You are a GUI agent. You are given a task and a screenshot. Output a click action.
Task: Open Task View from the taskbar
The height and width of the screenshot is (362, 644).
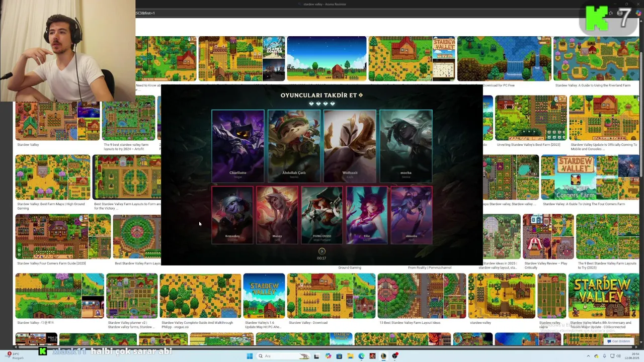316,356
